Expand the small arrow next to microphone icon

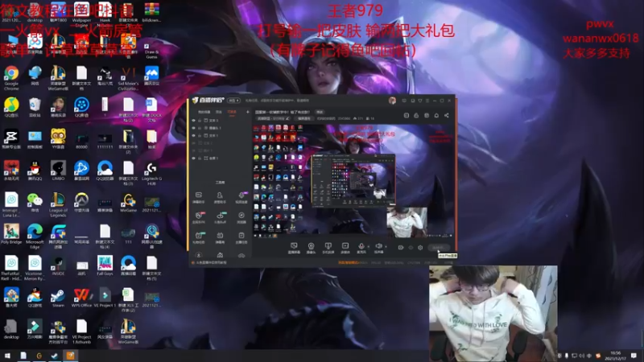pos(368,247)
